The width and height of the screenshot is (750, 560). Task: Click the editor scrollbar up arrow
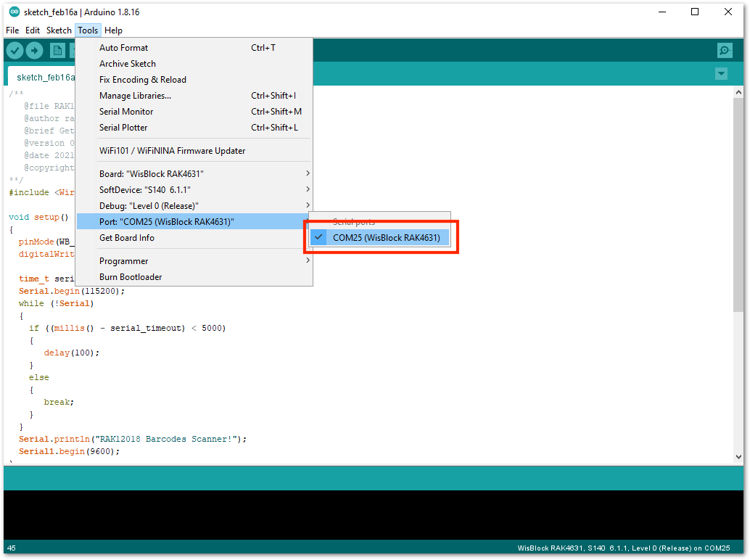738,92
